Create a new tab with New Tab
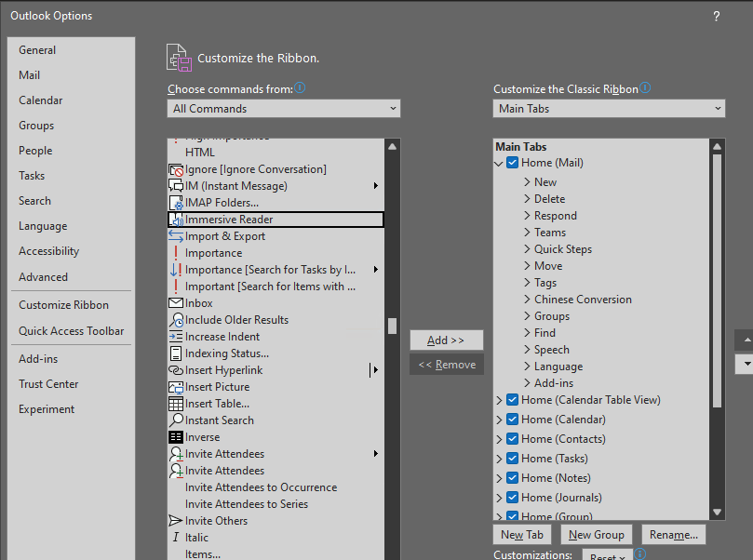Image resolution: width=753 pixels, height=560 pixels. (524, 534)
